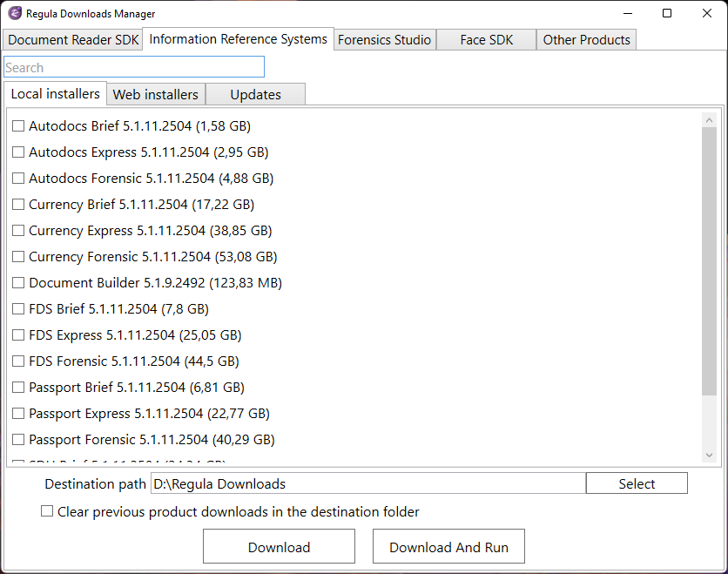Enable Autodocs Forensic checkbox

click(x=18, y=179)
